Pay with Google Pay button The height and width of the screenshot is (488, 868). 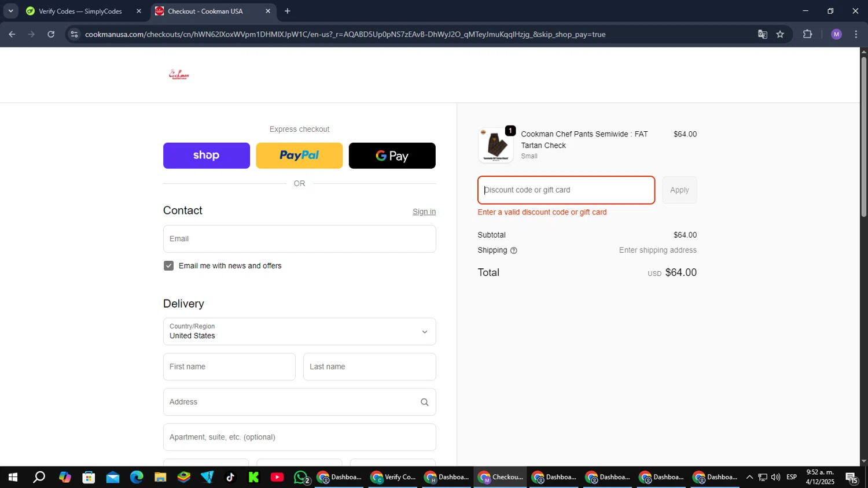(392, 156)
